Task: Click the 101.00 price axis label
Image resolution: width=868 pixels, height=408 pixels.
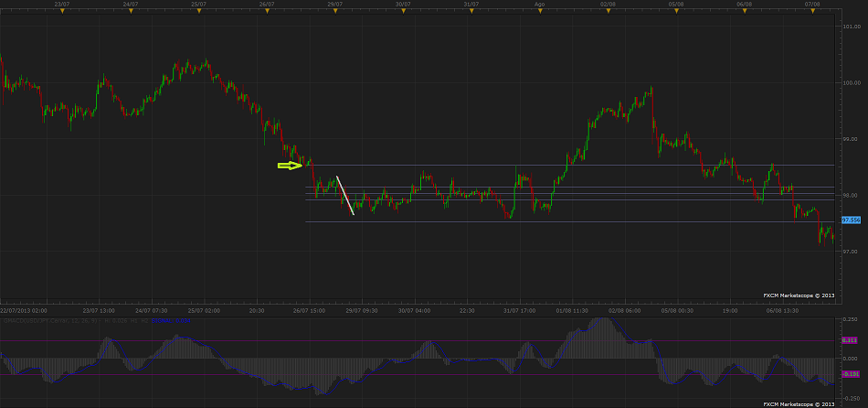Action: pyautogui.click(x=851, y=27)
